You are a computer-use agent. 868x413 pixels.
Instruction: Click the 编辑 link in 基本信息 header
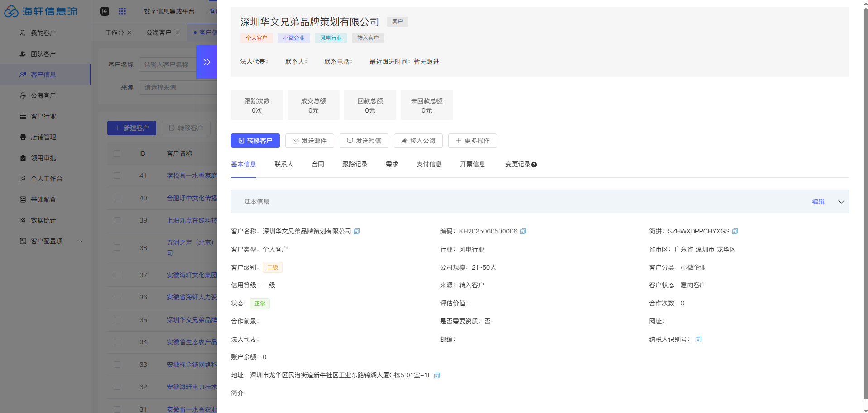818,202
